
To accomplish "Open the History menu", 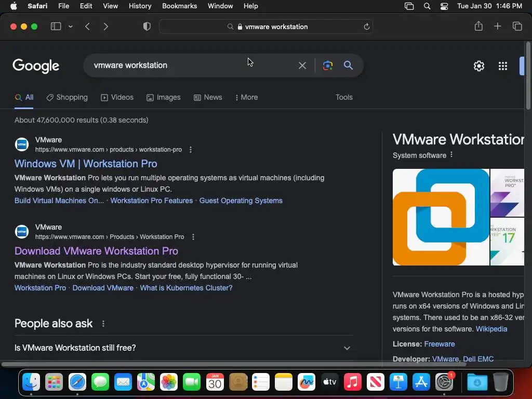I will pyautogui.click(x=140, y=6).
